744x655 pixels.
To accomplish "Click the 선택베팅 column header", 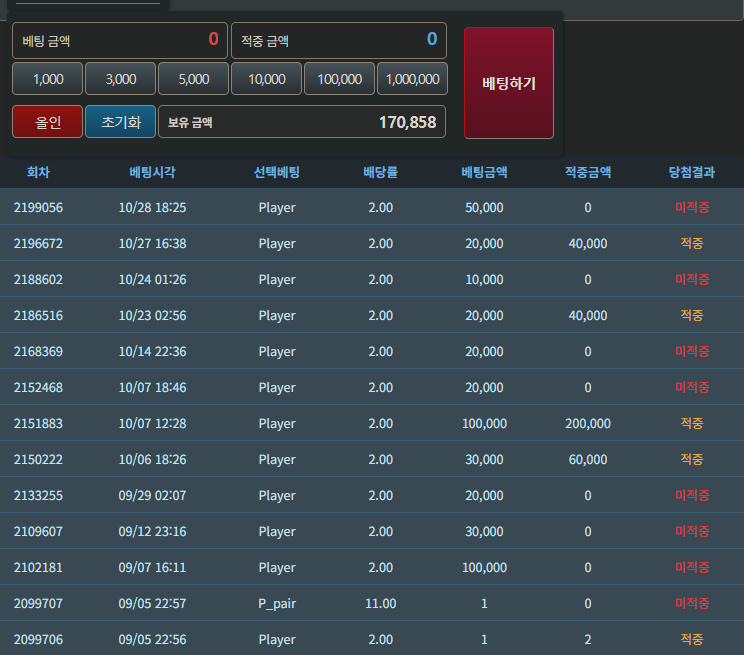I will point(277,172).
